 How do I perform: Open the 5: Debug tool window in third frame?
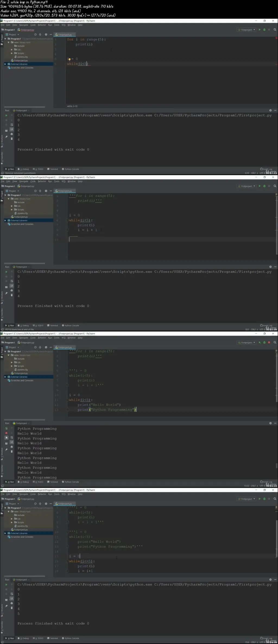[23, 482]
